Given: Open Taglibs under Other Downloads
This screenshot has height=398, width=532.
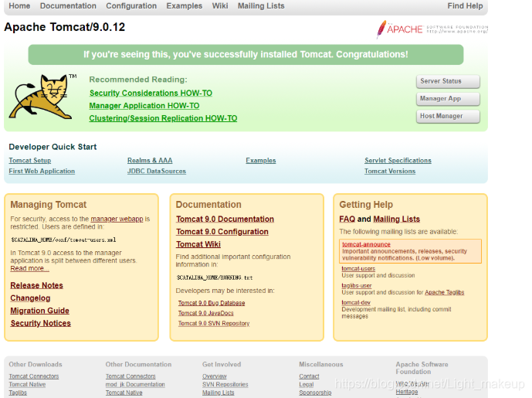Looking at the screenshot, I should [x=18, y=393].
